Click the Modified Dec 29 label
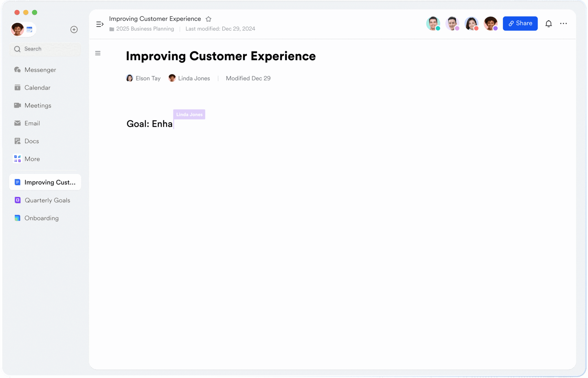 click(x=248, y=78)
